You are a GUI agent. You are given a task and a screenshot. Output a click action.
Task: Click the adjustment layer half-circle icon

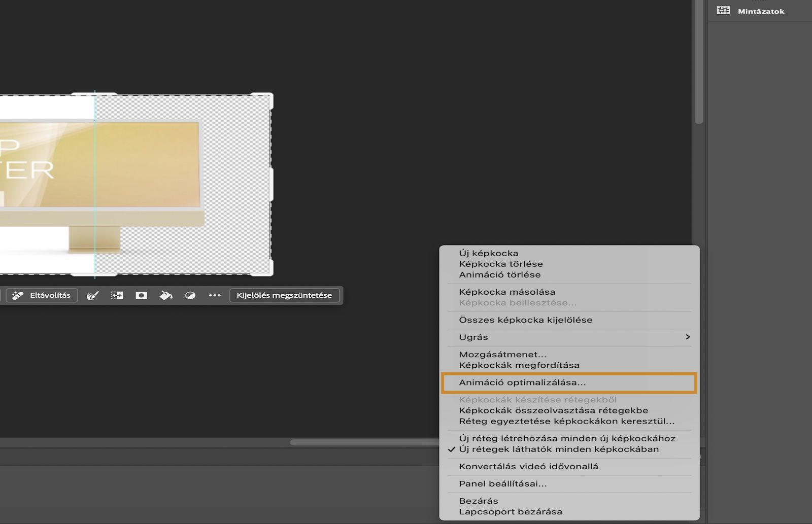(190, 295)
